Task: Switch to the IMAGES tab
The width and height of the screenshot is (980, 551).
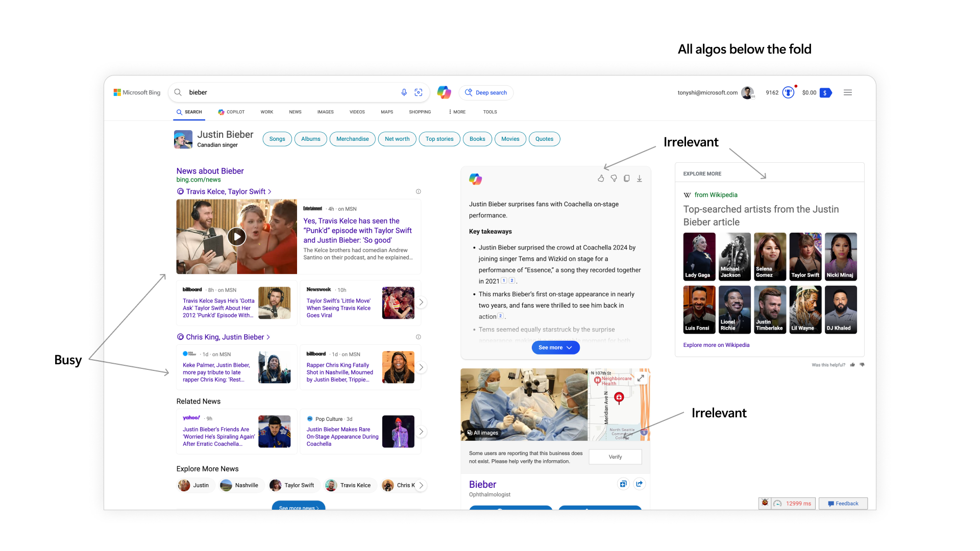Action: (325, 112)
